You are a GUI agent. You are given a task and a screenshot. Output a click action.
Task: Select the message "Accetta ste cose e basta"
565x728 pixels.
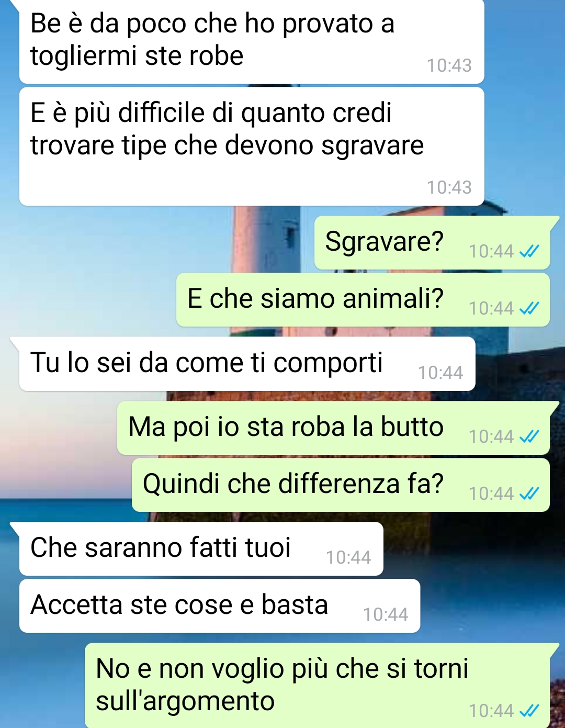pyautogui.click(x=220, y=606)
